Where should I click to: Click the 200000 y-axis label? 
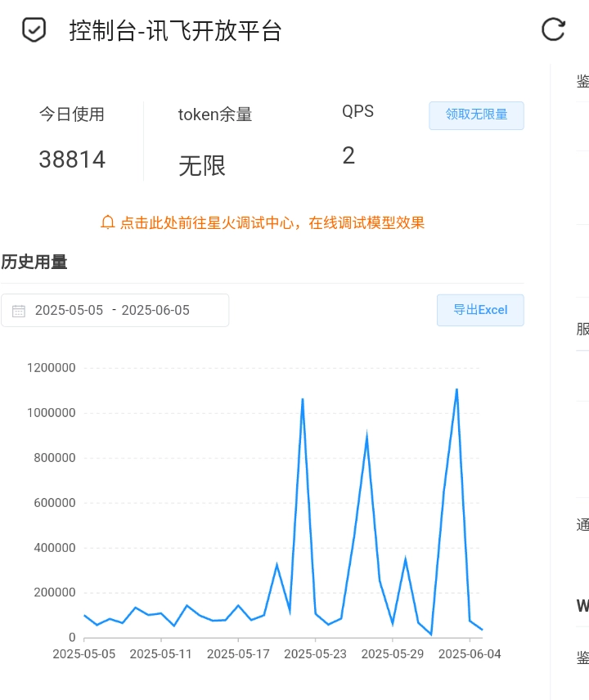click(55, 592)
